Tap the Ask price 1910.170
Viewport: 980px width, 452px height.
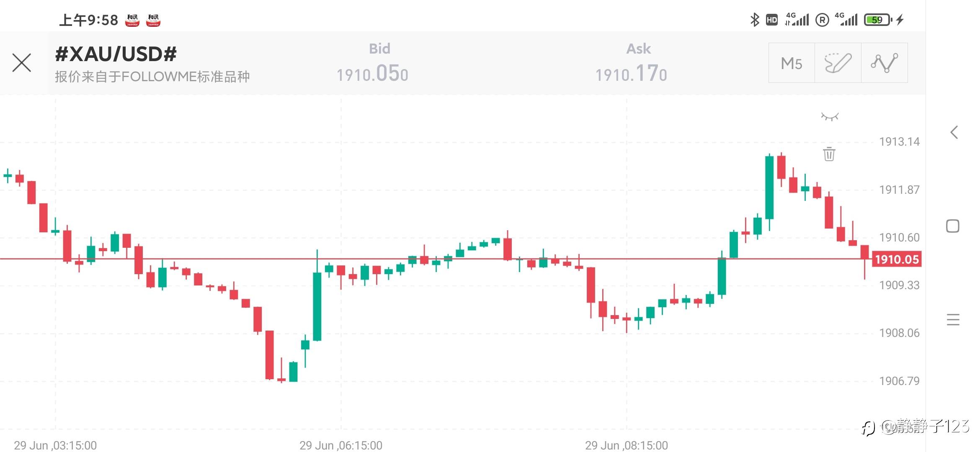click(631, 74)
